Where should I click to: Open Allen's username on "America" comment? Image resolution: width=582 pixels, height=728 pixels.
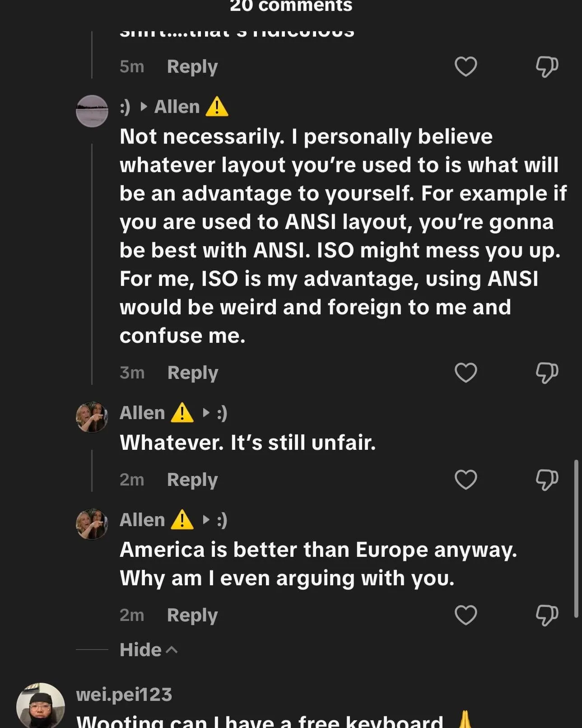coord(142,520)
